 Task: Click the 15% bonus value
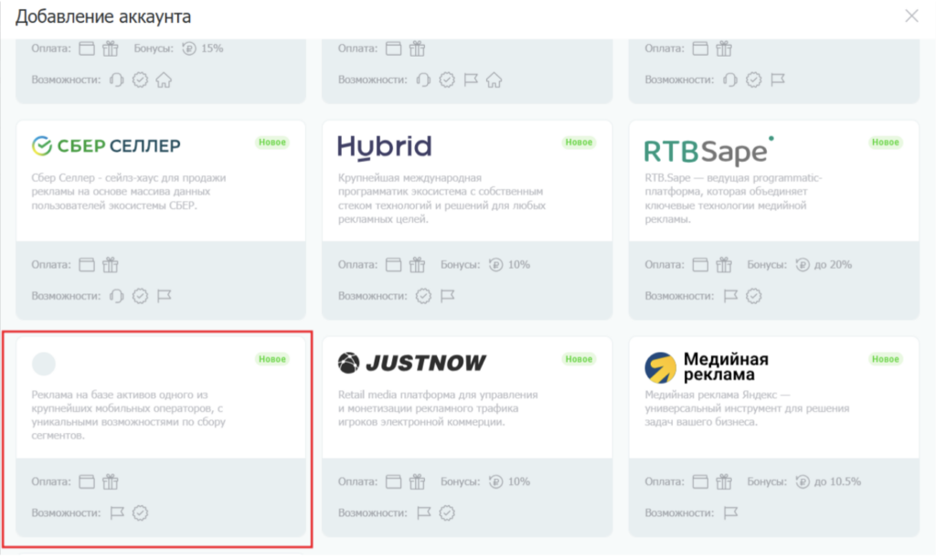click(212, 48)
